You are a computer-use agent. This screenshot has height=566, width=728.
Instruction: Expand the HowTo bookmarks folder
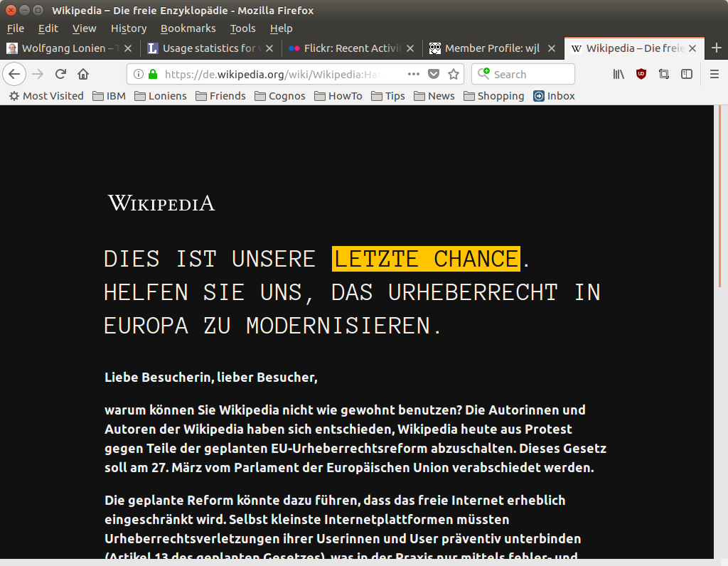pos(338,96)
